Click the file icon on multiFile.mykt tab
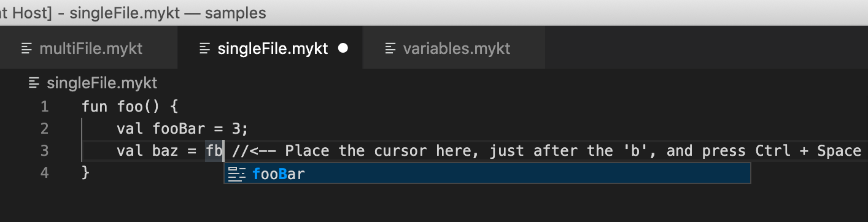The height and width of the screenshot is (222, 868). click(x=26, y=48)
